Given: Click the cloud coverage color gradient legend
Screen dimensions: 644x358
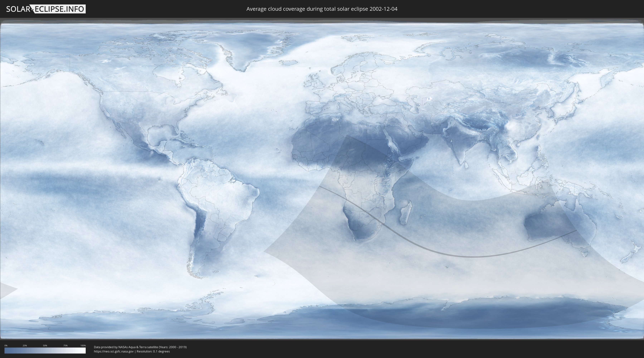Looking at the screenshot, I should (45, 350).
